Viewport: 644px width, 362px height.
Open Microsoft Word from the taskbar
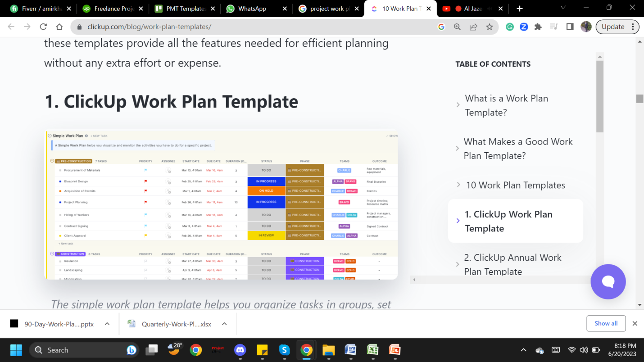click(350, 350)
